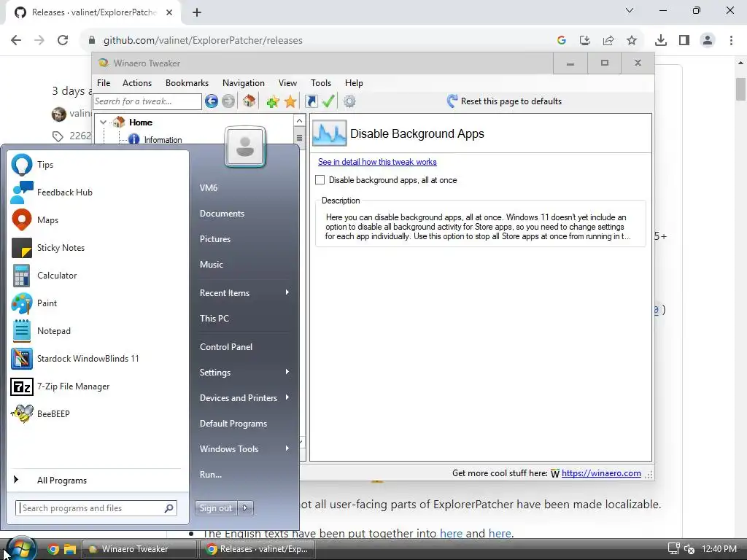This screenshot has width=747, height=560.
Task: Click the blue Back arrow in Winaero Tweaker toolbar
Action: (x=212, y=101)
